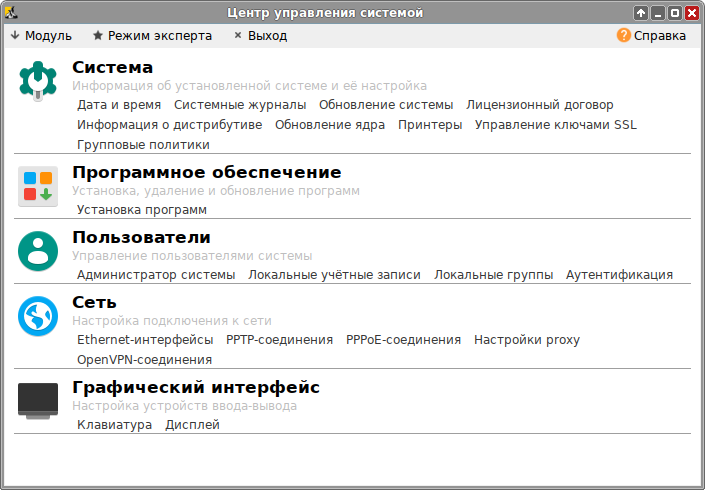Minimize the window

658,13
